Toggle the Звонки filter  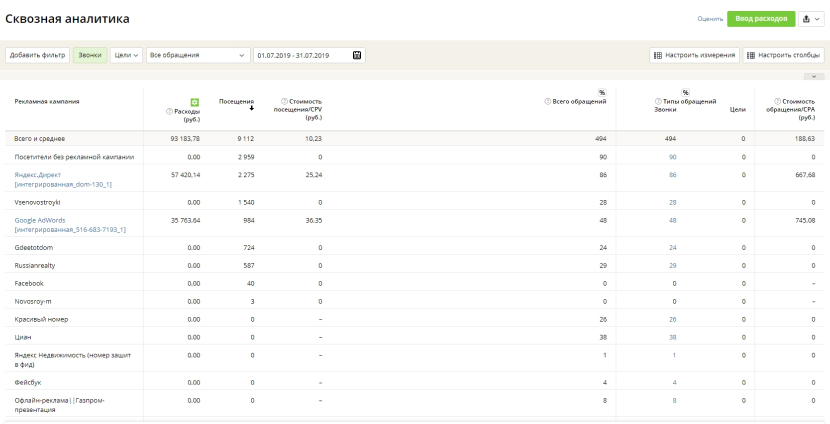click(x=90, y=55)
